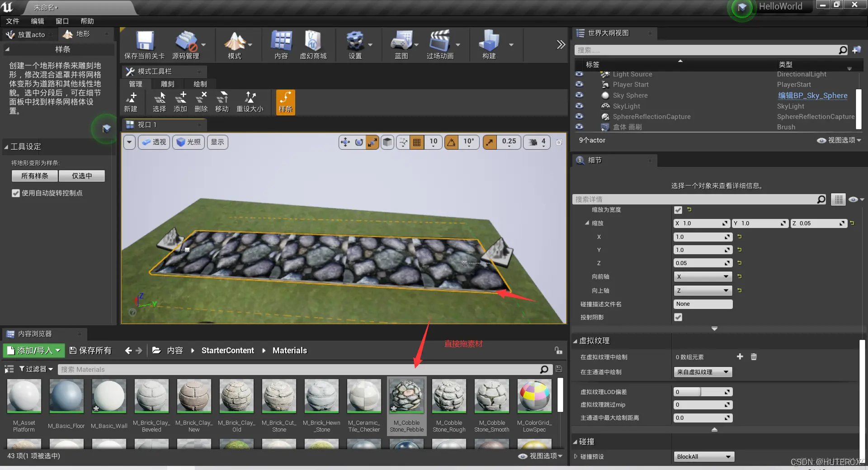
Task: Click the world outliner add-folder icon
Action: coord(857,50)
